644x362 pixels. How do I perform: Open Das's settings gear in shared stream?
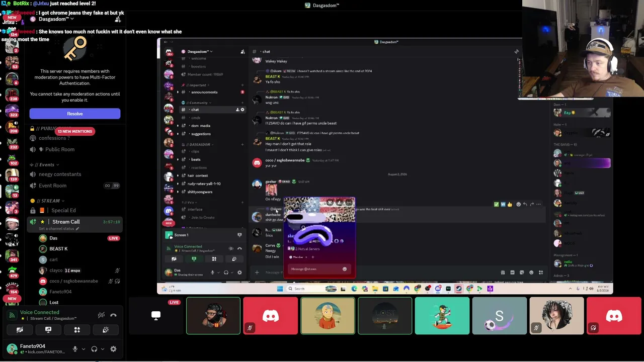coord(239,273)
